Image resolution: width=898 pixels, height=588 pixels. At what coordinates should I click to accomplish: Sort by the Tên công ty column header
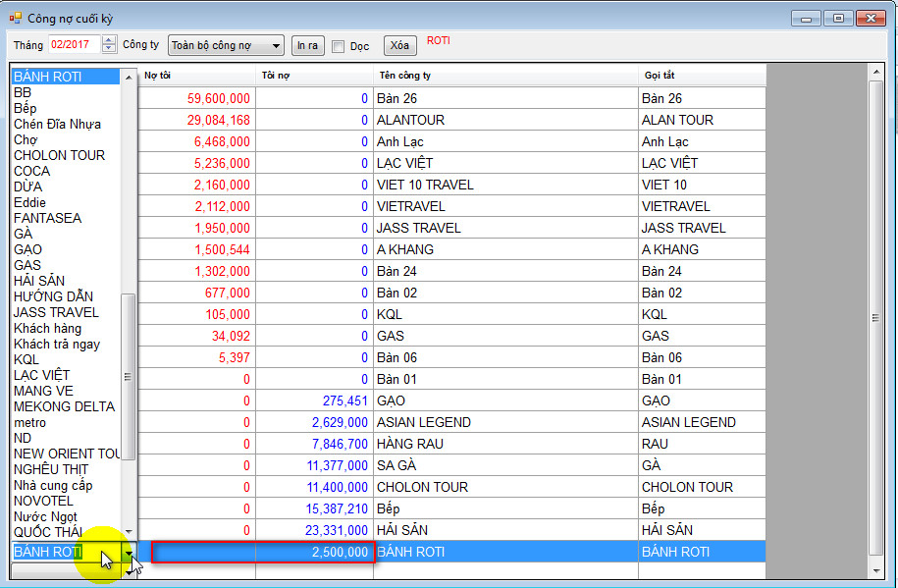pyautogui.click(x=505, y=75)
